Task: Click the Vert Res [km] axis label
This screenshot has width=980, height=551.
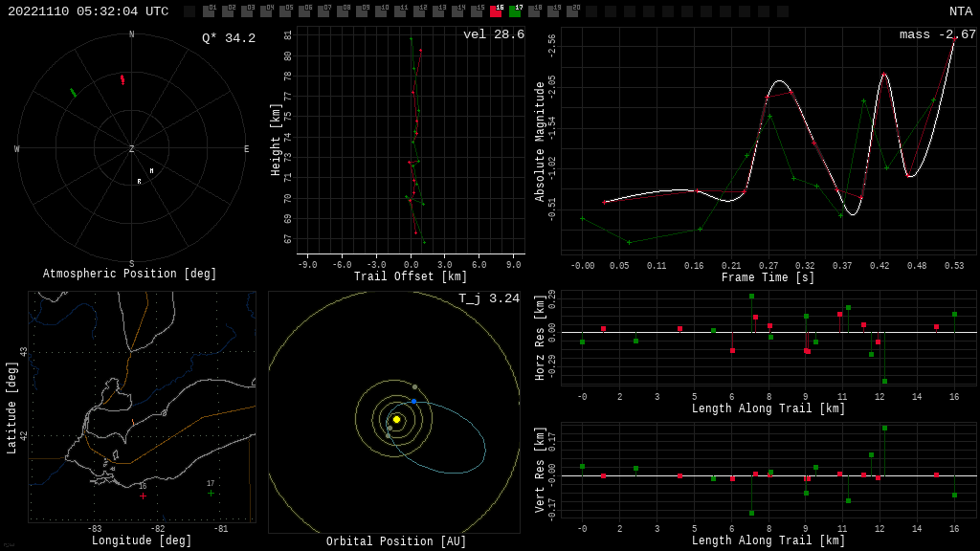Action: click(540, 471)
